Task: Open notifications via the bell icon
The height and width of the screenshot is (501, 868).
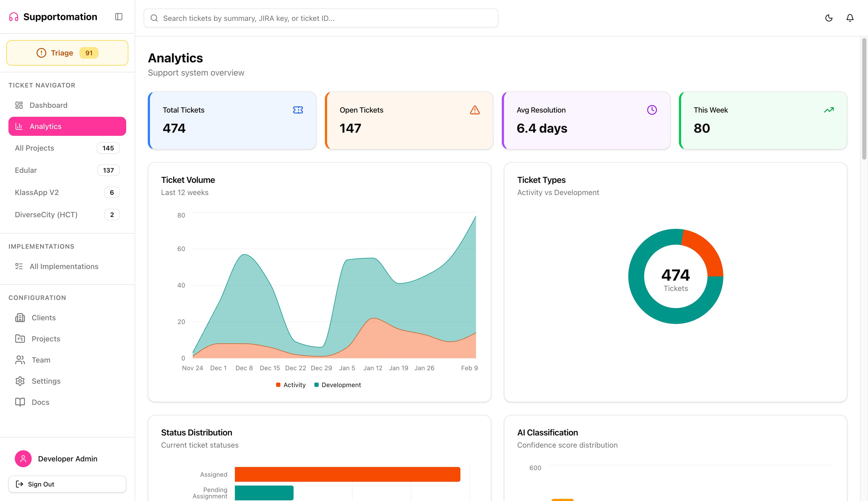Action: (x=850, y=18)
